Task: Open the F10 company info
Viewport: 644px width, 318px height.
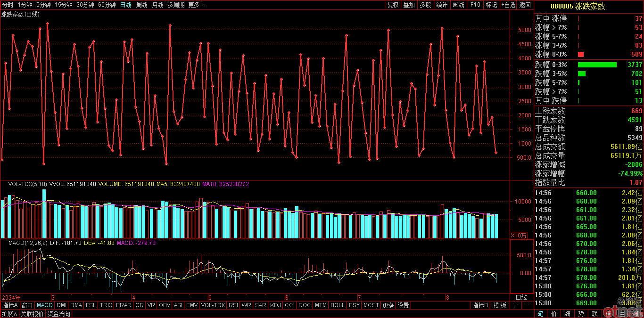Action: click(475, 5)
